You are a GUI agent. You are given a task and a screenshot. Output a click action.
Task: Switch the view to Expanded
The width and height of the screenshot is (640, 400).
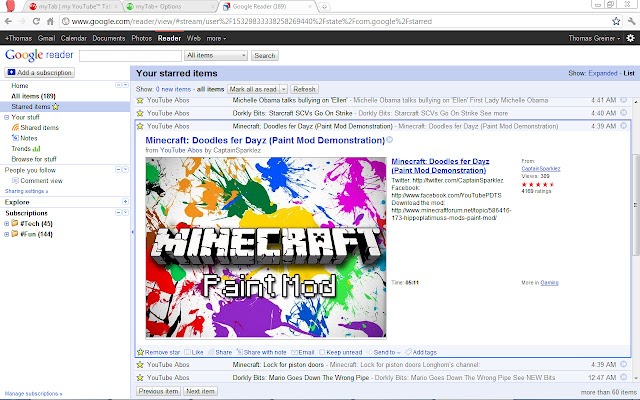click(602, 73)
